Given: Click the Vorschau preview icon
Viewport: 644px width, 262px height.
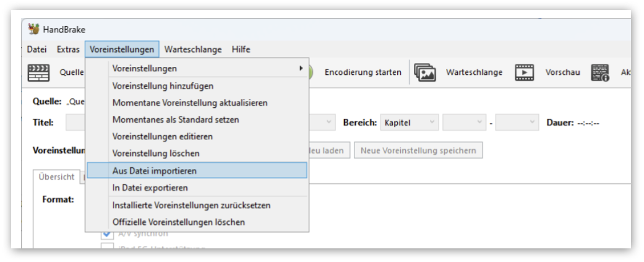Looking at the screenshot, I should click(x=524, y=72).
